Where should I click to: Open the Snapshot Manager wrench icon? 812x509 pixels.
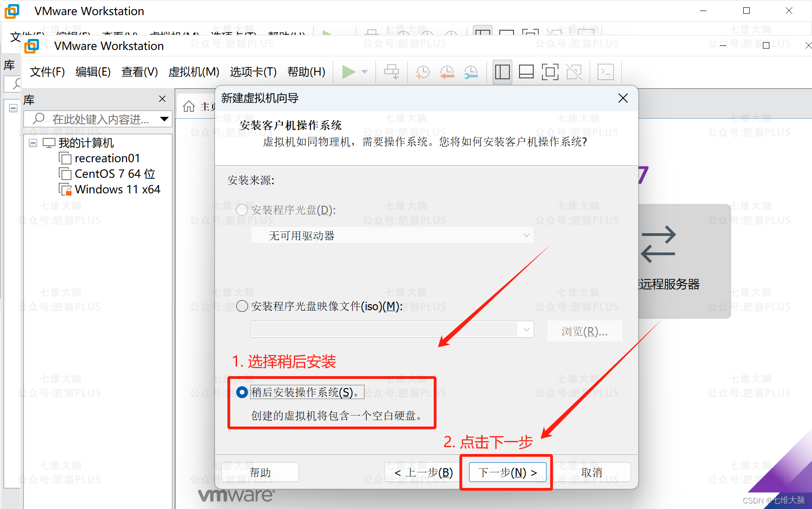[471, 72]
